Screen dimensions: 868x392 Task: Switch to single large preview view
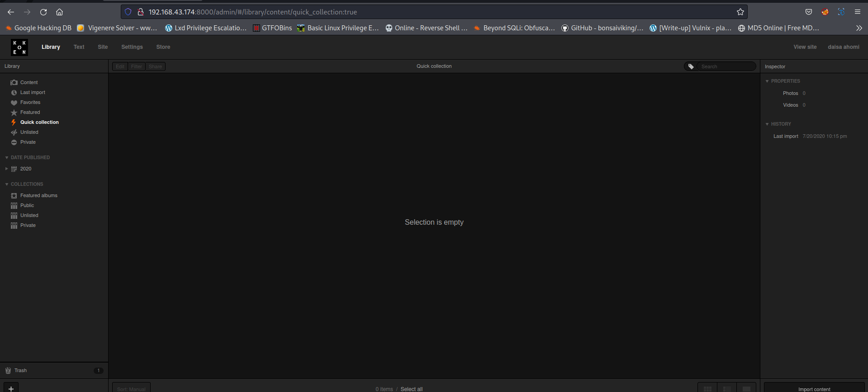coord(746,388)
